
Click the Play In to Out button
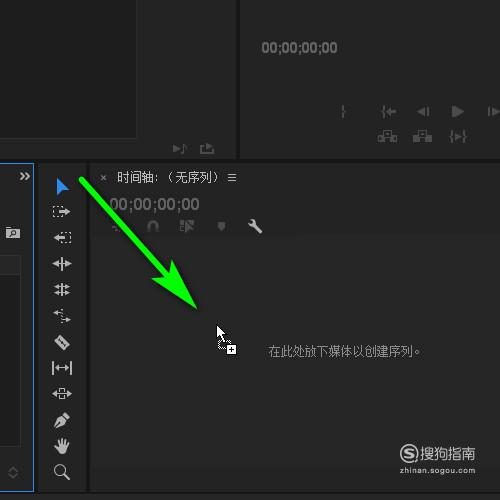click(458, 136)
